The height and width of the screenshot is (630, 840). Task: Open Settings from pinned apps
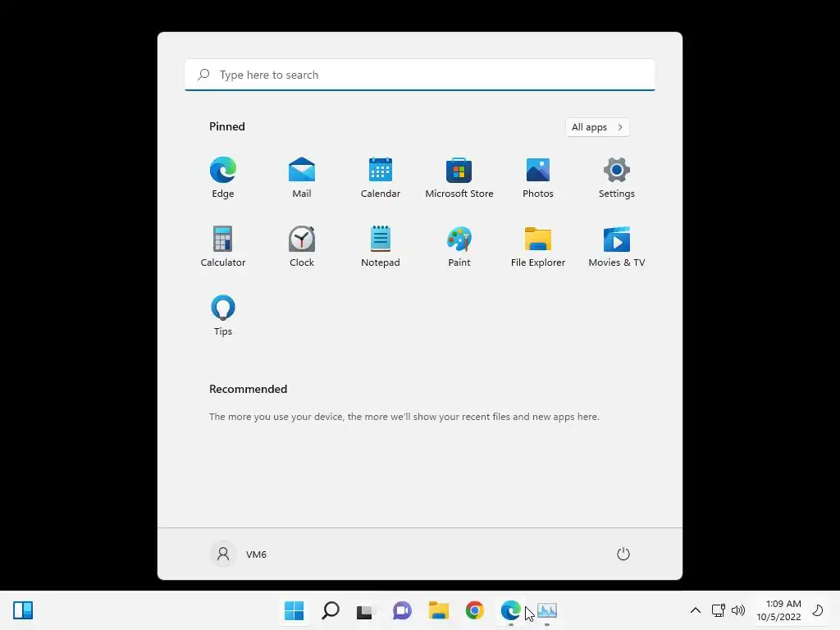pyautogui.click(x=617, y=178)
